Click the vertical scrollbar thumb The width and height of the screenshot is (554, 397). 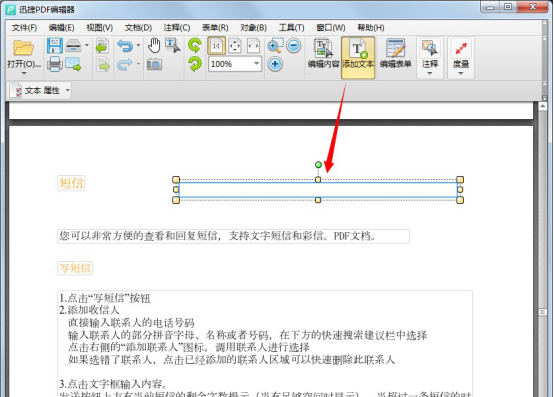coord(543,312)
